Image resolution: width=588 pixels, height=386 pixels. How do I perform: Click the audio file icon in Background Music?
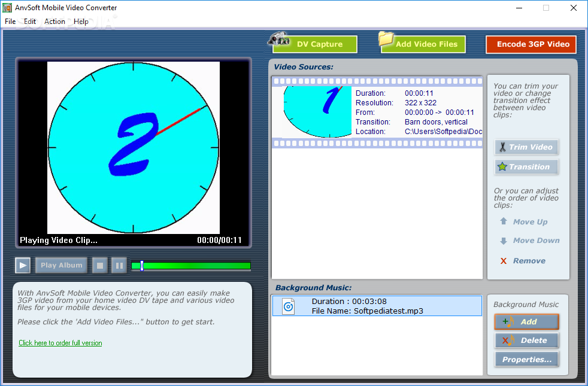[x=288, y=306]
